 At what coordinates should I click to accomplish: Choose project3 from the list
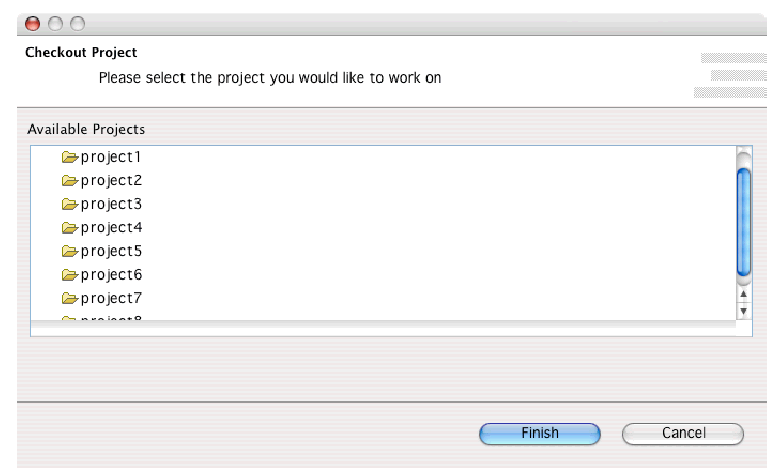[x=112, y=204]
